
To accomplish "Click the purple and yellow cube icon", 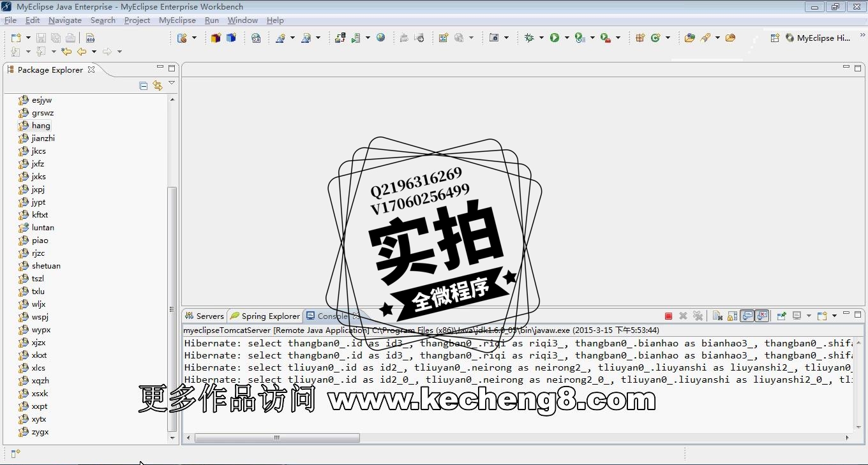I will coord(216,38).
